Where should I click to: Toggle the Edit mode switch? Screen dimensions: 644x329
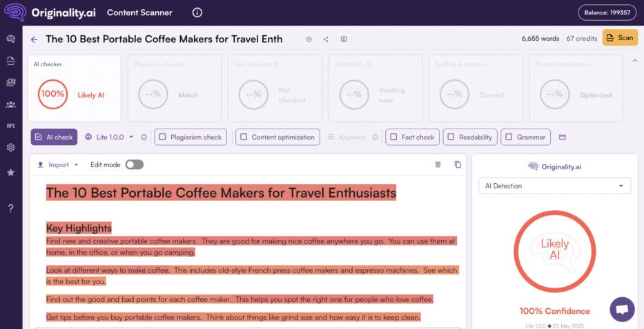(x=134, y=164)
